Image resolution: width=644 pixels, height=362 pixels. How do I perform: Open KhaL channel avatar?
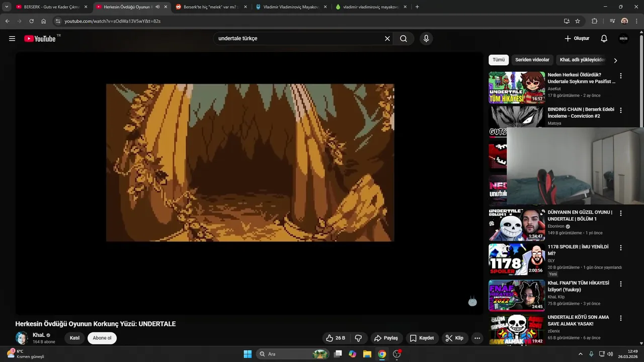tap(22, 338)
